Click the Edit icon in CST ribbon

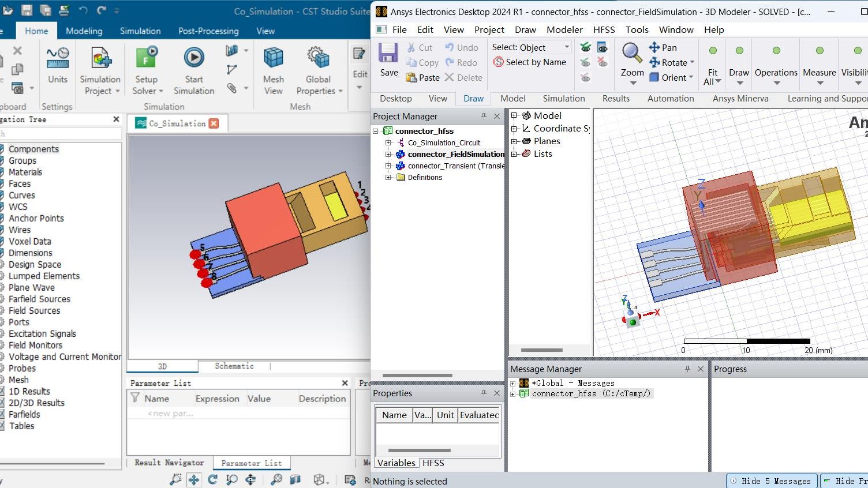[360, 54]
